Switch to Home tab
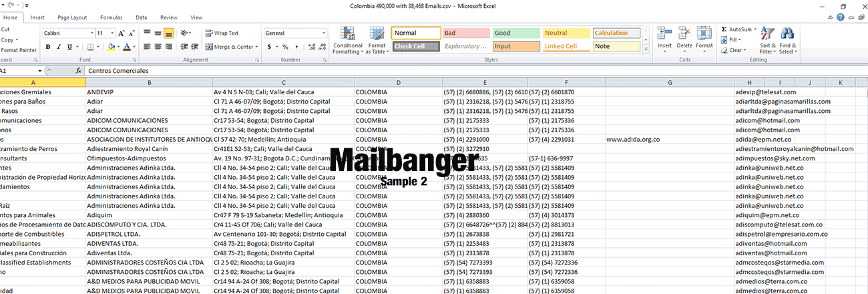 11,17
